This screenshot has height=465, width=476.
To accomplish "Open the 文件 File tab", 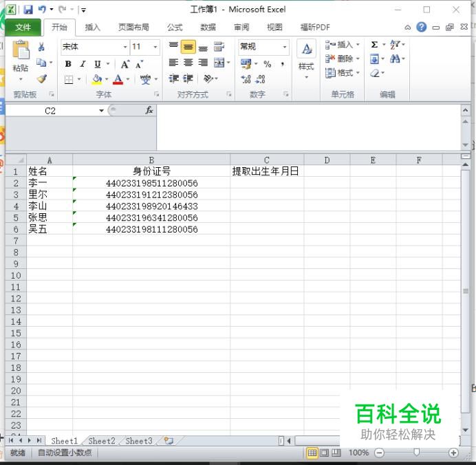I will [23, 28].
